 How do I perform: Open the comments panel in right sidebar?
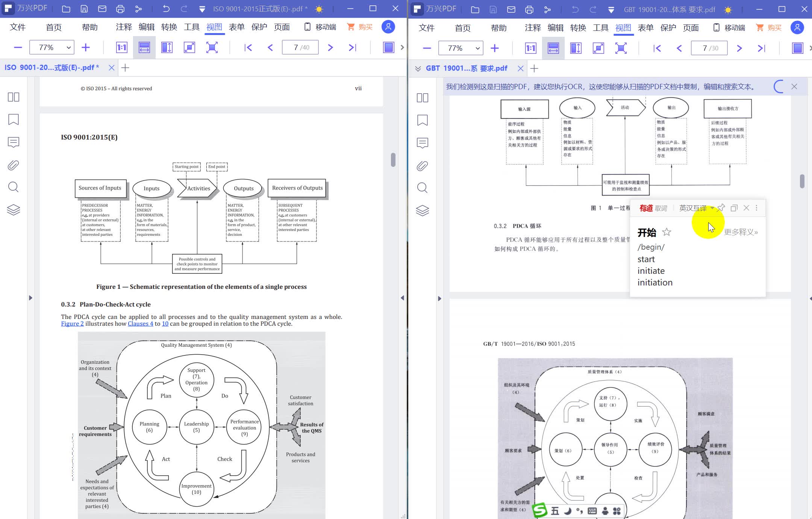(x=422, y=143)
